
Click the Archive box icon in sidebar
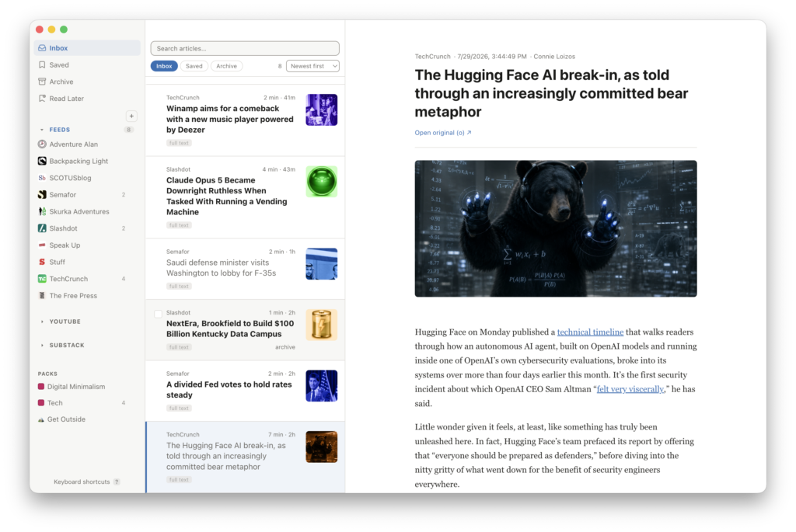tap(42, 82)
